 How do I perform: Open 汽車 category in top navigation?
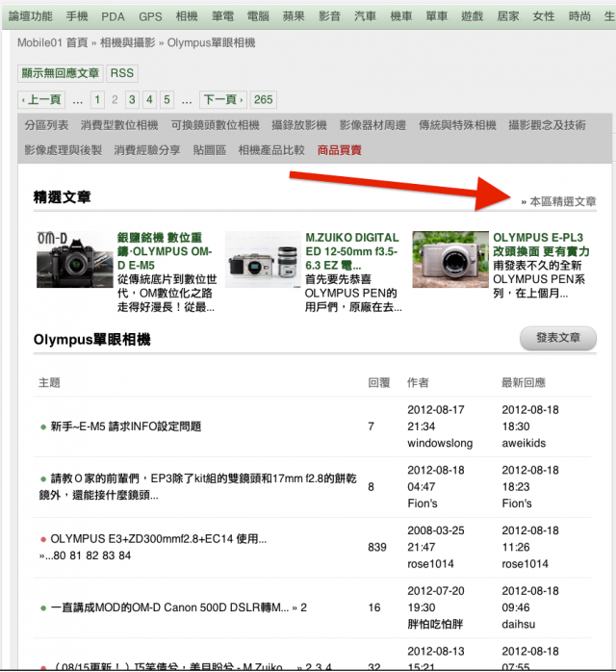366,16
